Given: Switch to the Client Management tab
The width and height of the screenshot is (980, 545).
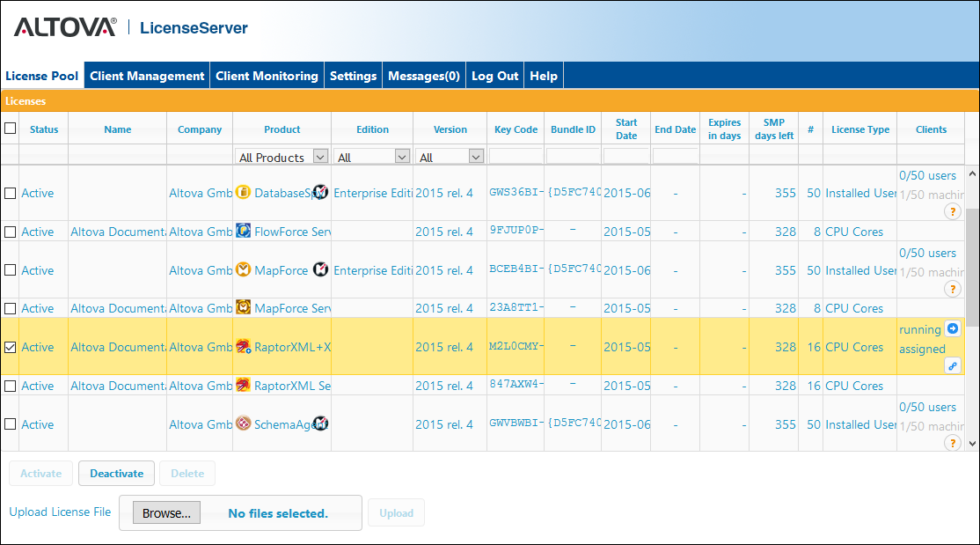Looking at the screenshot, I should [147, 76].
